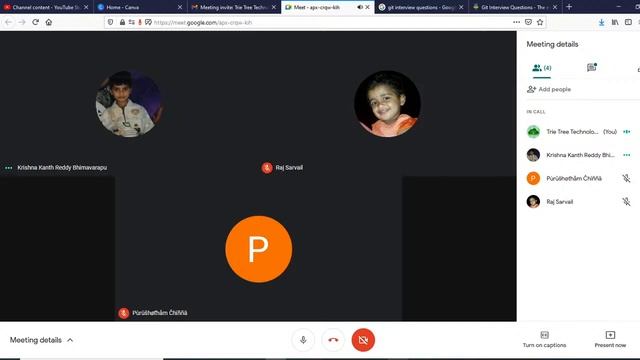
Task: Click Add people
Action: 549,89
